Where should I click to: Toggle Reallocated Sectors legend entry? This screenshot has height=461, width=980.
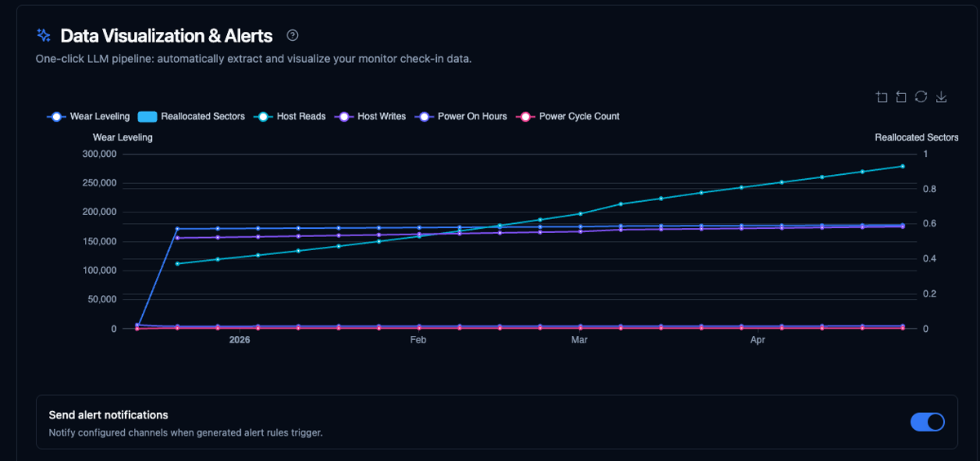[x=192, y=117]
